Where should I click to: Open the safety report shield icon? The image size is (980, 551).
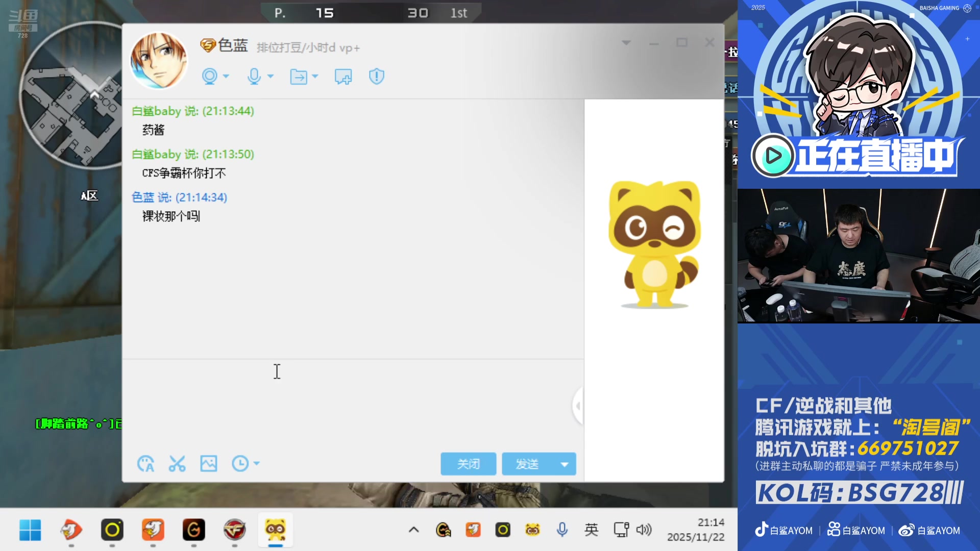376,76
